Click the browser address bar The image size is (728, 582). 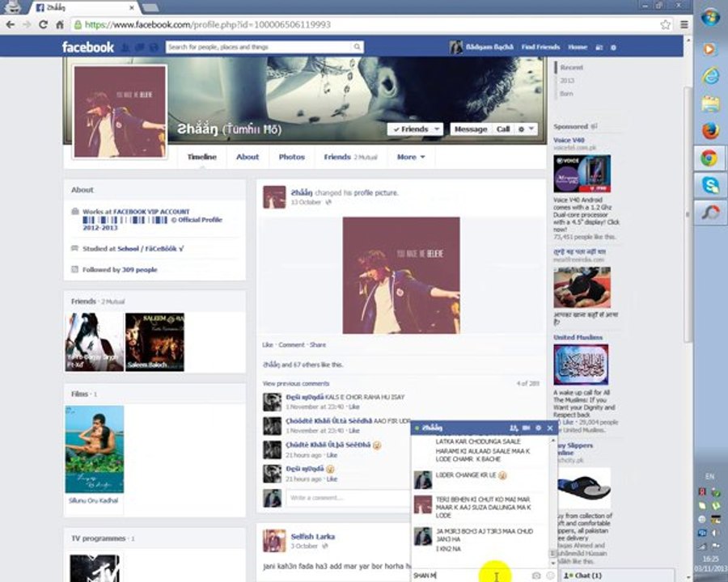click(x=366, y=24)
